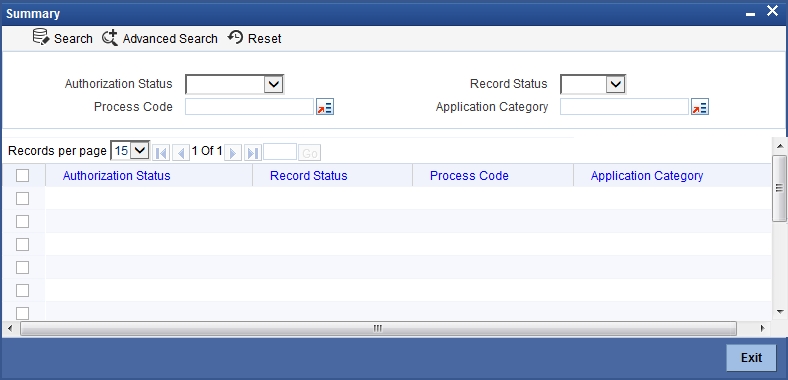
Task: Click the vertical scrollbar down arrow
Action: pyautogui.click(x=780, y=312)
